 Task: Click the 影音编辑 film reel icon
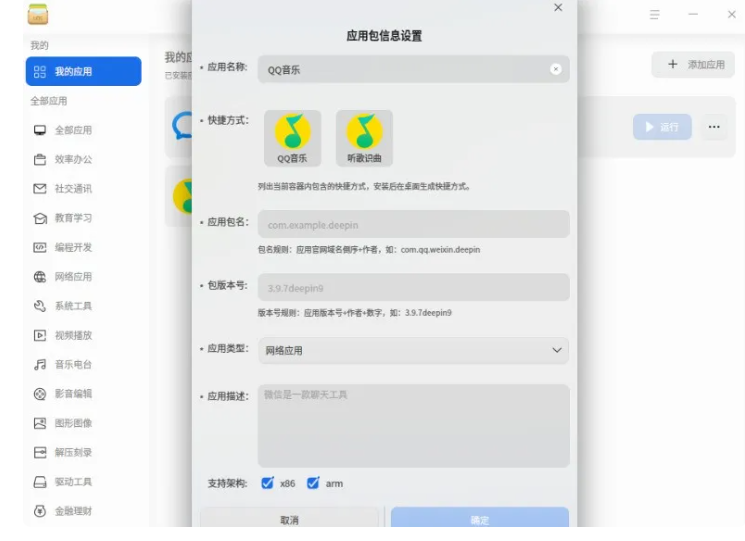pos(40,394)
